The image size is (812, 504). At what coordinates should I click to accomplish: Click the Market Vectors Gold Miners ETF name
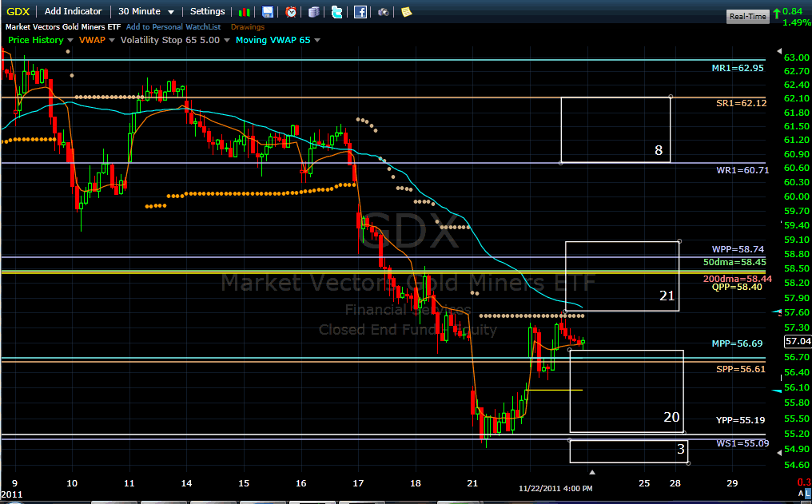coord(63,27)
